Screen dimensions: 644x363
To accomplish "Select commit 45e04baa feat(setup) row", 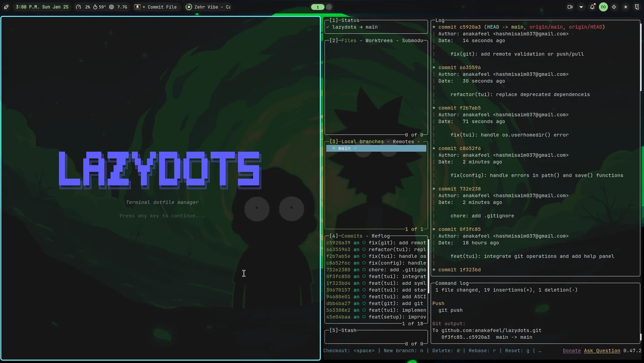I will (376, 317).
